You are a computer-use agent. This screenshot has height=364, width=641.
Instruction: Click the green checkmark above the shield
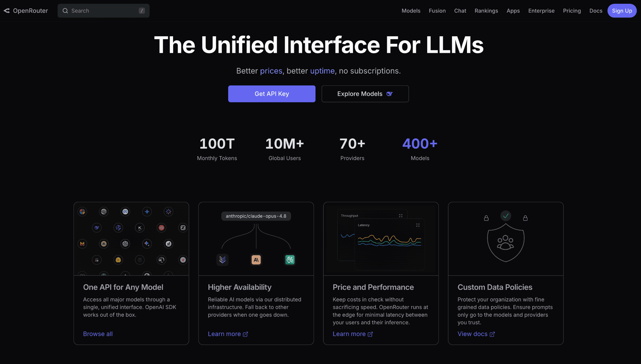pyautogui.click(x=506, y=216)
